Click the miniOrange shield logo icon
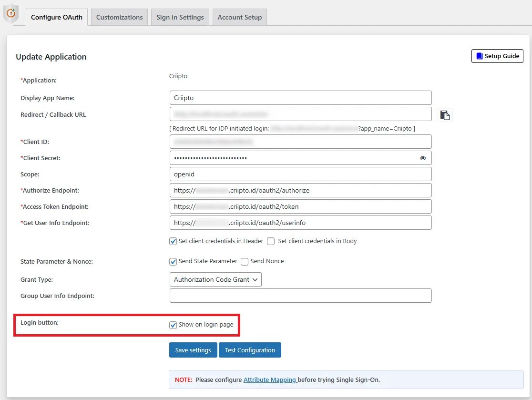532x400 pixels. coord(11,13)
